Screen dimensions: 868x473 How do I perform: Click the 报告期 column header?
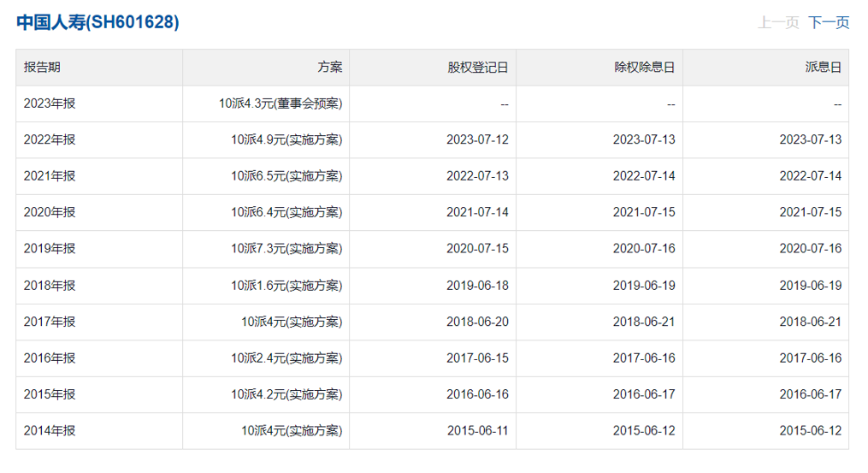(42, 67)
